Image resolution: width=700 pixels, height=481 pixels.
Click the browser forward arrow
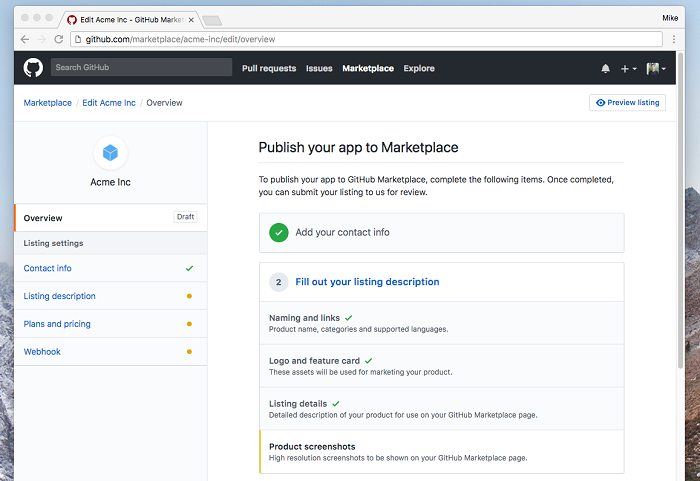(42, 39)
